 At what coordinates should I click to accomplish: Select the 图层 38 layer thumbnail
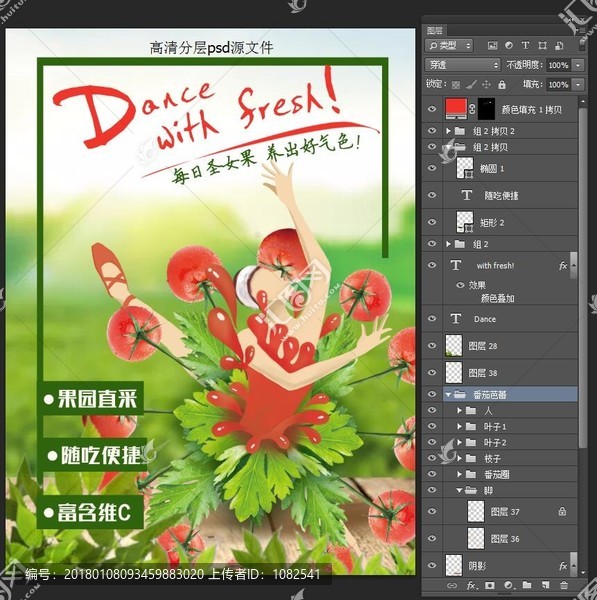click(454, 372)
